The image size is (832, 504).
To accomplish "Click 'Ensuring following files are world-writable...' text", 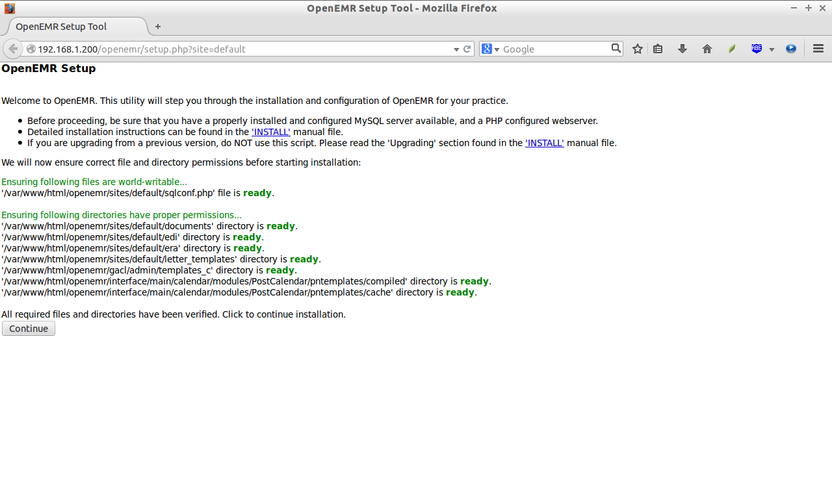I will 94,182.
